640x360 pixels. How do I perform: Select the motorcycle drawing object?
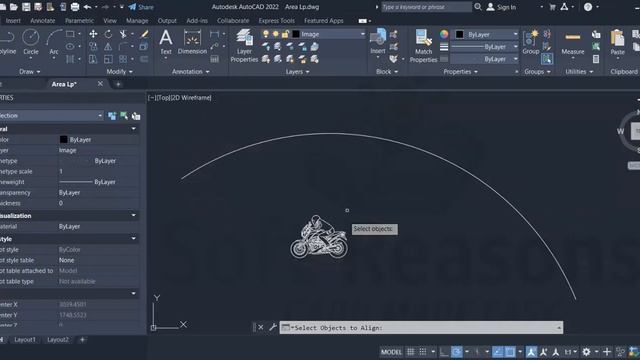coord(319,237)
